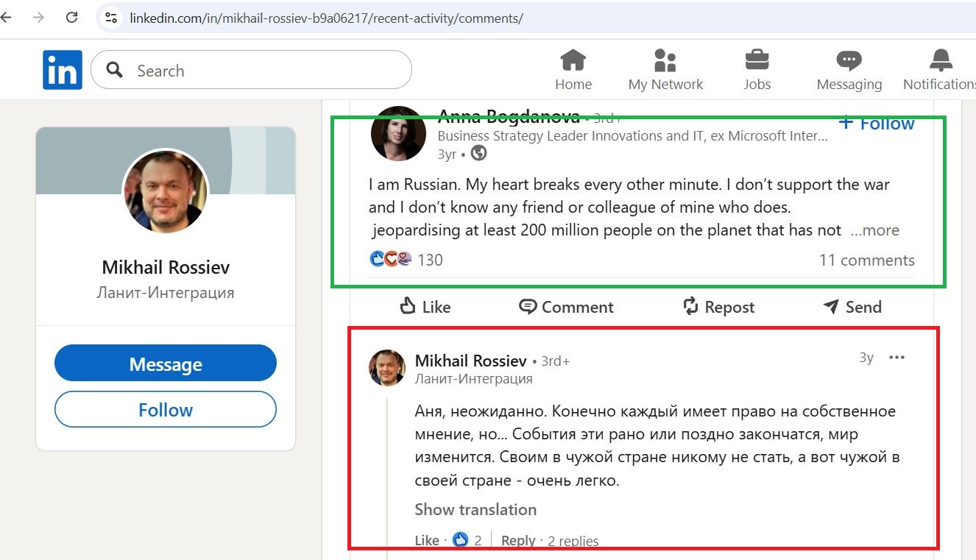The width and height of the screenshot is (976, 560).
Task: Open Messaging chat bubble icon
Action: (x=849, y=60)
